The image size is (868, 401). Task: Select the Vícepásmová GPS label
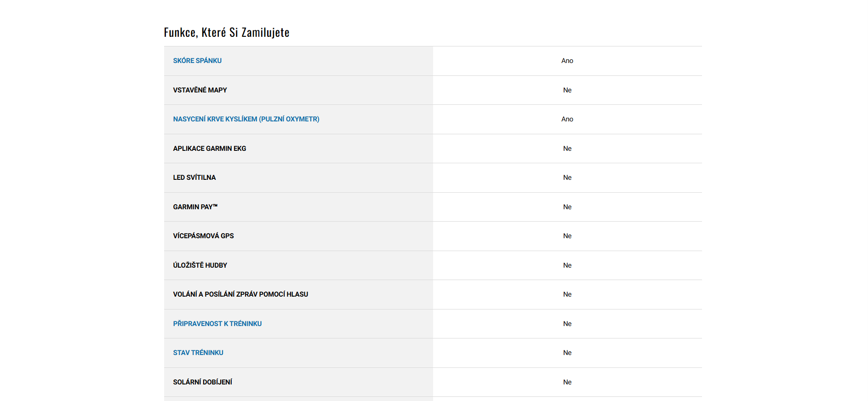tap(203, 236)
